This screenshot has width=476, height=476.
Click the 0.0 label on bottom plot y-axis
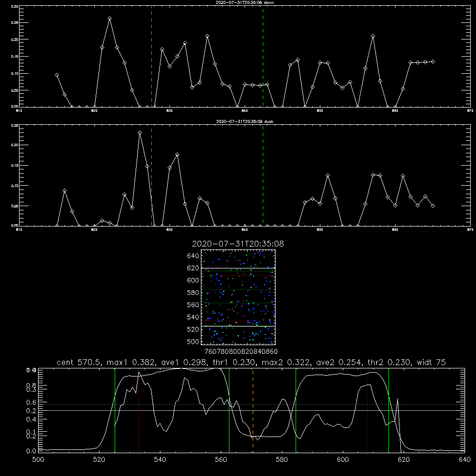(31, 451)
